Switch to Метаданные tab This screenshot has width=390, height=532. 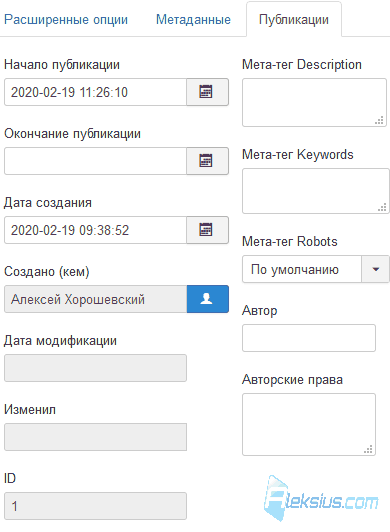point(193,20)
